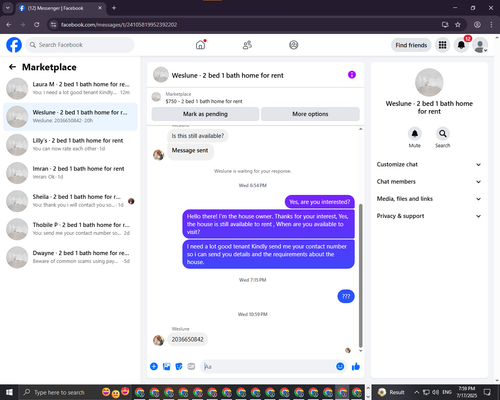Screen dimensions: 500x400
Task: Click the attach photo icon in composer
Action: pyautogui.click(x=166, y=367)
